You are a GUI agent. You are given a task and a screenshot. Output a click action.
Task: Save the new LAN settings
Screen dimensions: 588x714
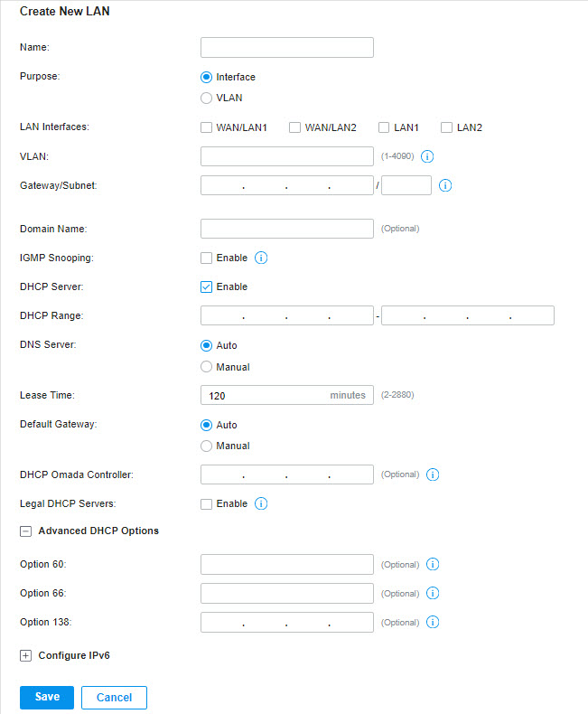47,697
